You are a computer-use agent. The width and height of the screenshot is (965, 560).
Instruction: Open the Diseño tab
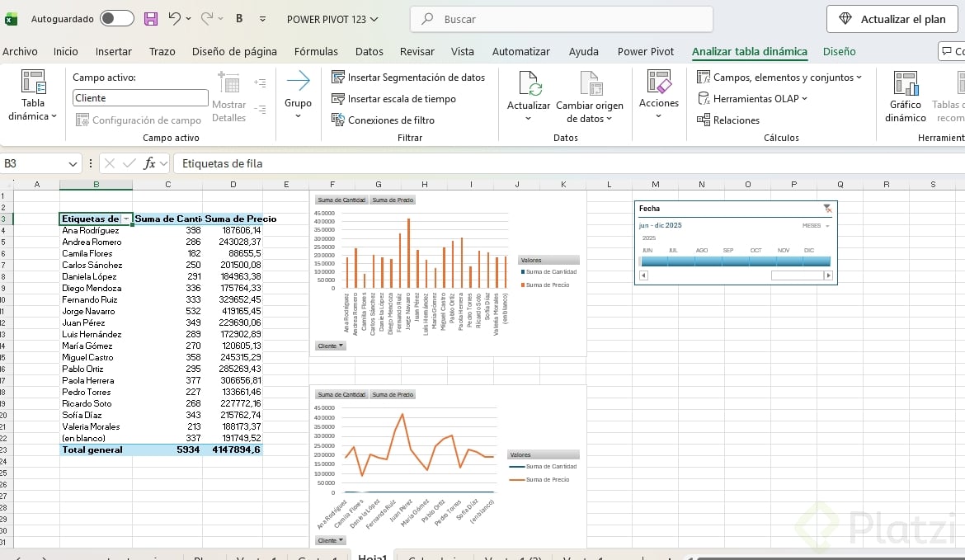click(x=840, y=52)
